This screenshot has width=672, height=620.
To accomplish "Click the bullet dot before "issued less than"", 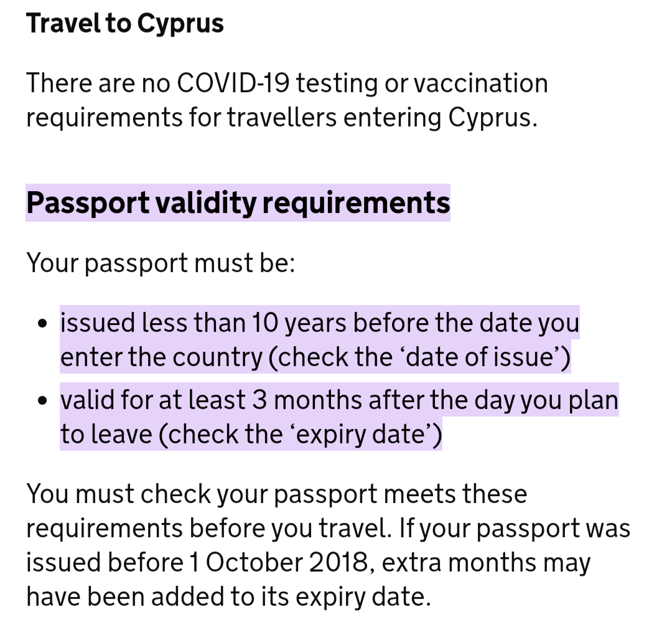I will click(x=42, y=324).
